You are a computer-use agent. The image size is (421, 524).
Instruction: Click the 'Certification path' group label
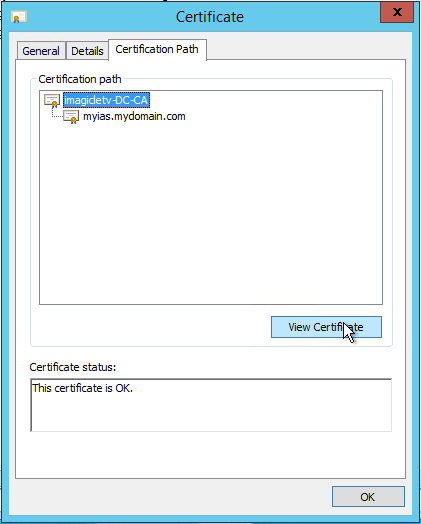[80, 79]
